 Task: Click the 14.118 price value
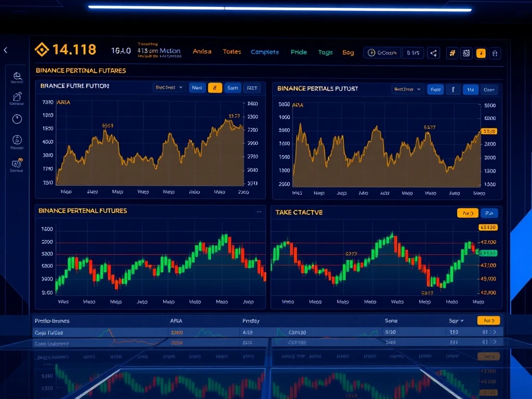tap(74, 49)
